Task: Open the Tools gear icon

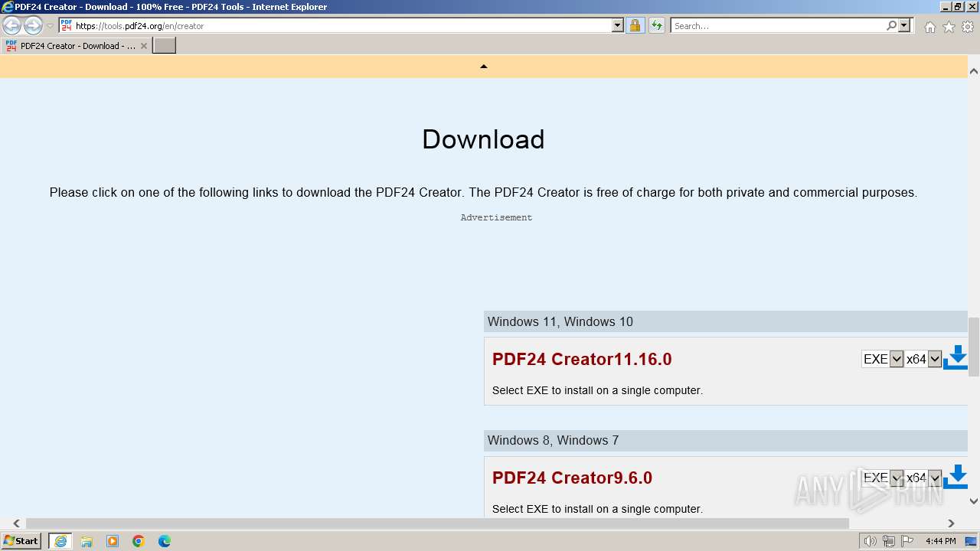Action: click(x=968, y=27)
